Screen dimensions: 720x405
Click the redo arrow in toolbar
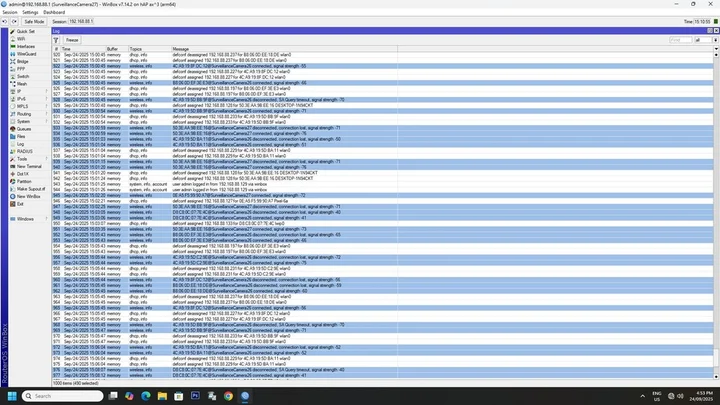tap(14, 22)
